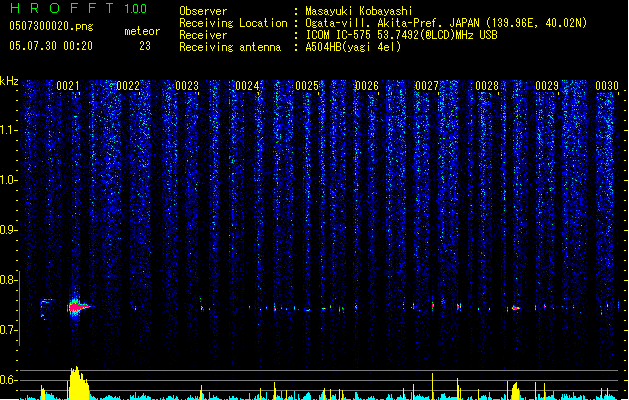Image resolution: width=629 pixels, height=400 pixels.
Task: Click time marker 0030
Action: coord(607,86)
